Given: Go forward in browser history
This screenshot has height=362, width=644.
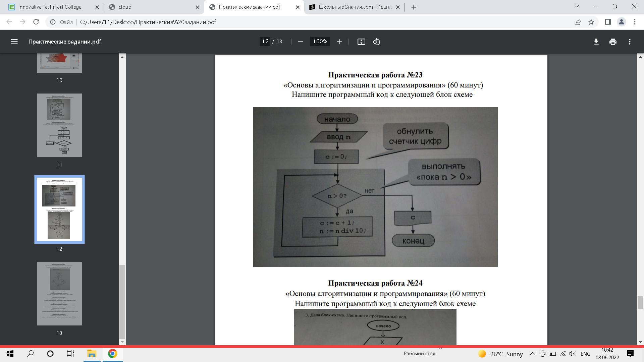Looking at the screenshot, I should (22, 22).
